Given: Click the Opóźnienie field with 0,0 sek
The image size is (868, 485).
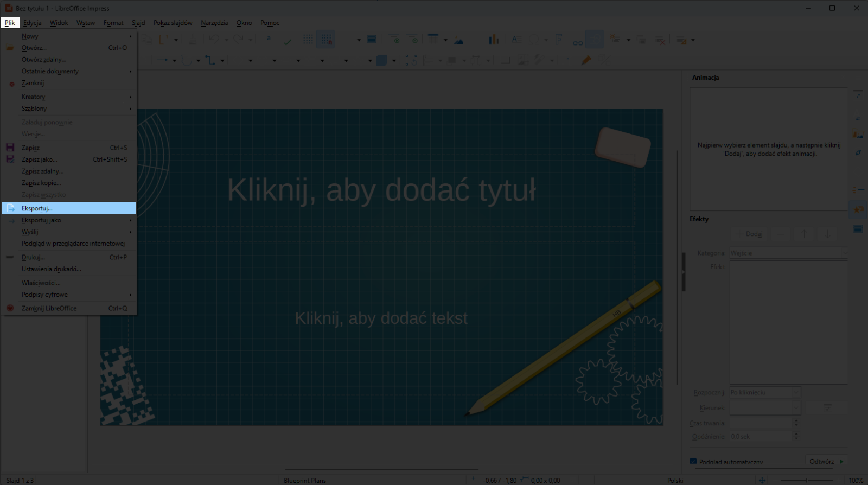Looking at the screenshot, I should point(761,436).
